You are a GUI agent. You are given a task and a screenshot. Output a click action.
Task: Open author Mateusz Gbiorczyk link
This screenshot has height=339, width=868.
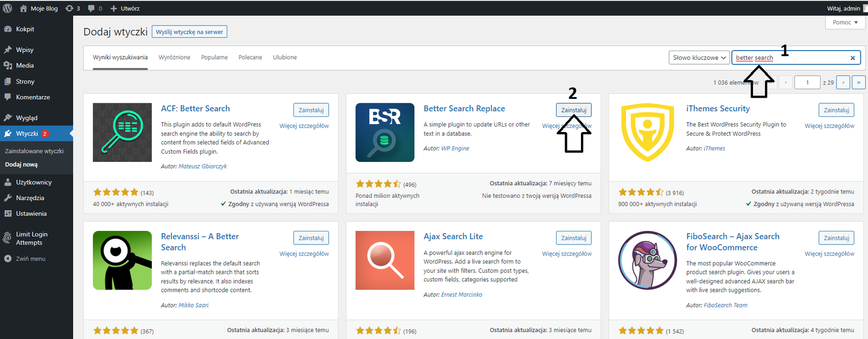point(203,166)
